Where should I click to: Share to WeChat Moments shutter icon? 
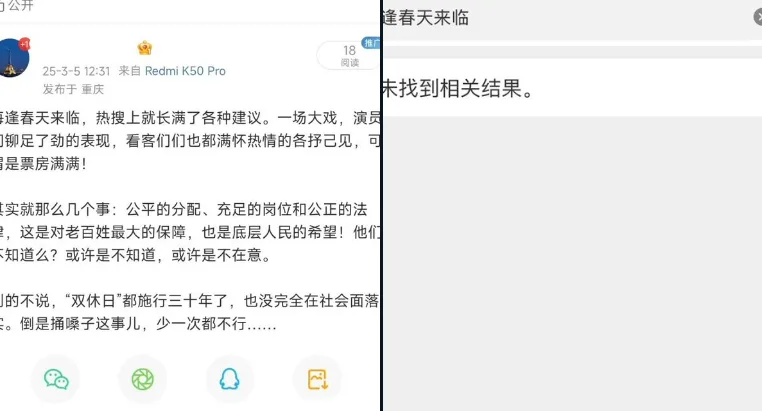(143, 379)
